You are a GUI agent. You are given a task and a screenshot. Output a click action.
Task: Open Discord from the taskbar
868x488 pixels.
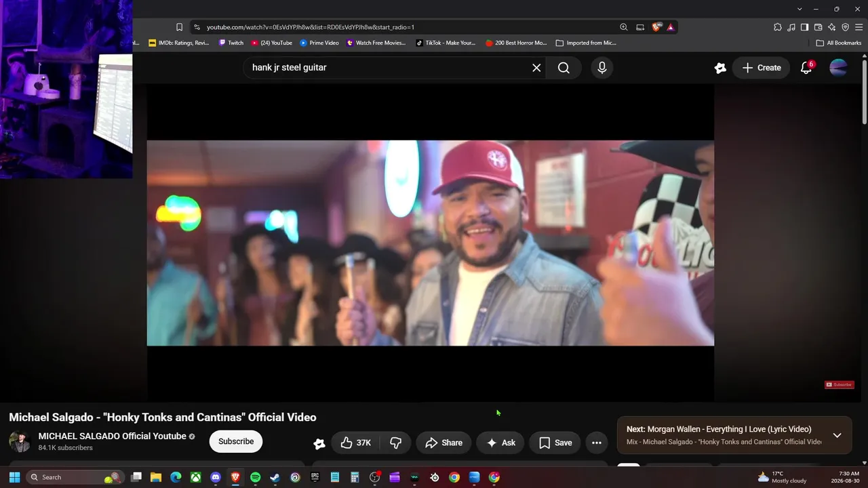click(216, 477)
